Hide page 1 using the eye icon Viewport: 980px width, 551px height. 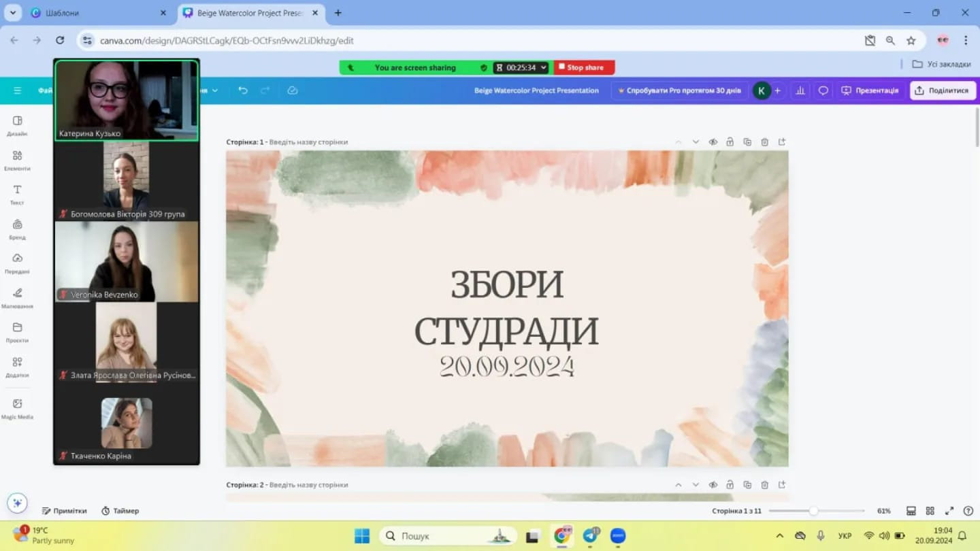[x=713, y=142]
